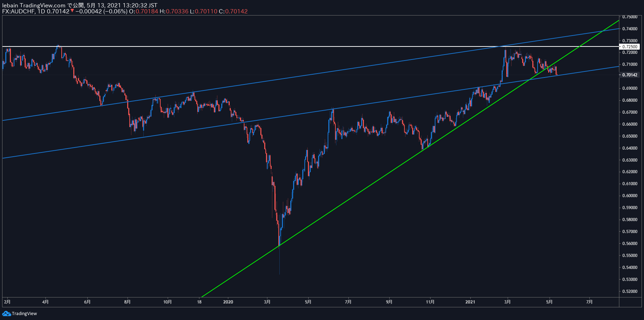Click the 9月 label on time axis
This screenshot has height=320, width=644.
pyautogui.click(x=389, y=302)
